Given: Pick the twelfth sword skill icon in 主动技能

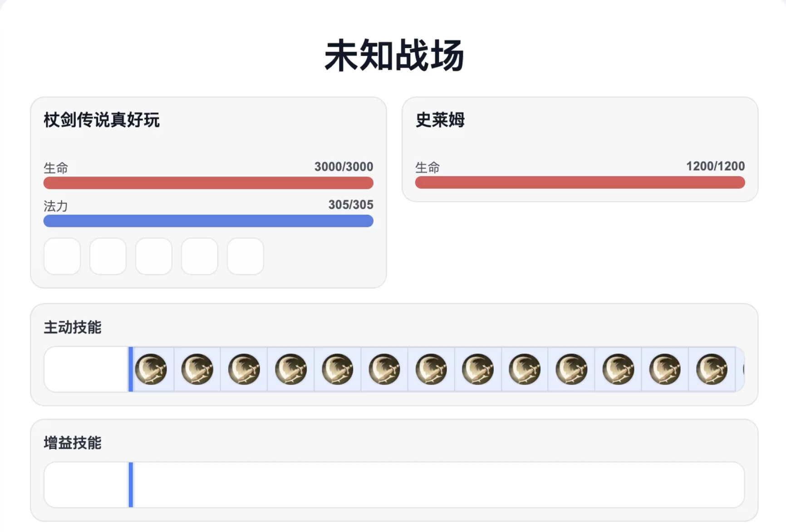Looking at the screenshot, I should [x=665, y=369].
